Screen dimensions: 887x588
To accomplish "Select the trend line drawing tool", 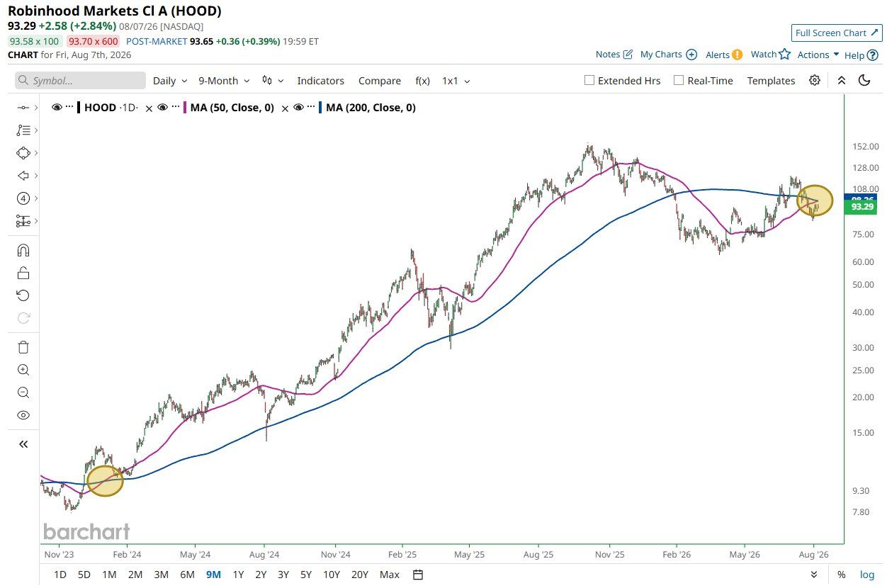I will pyautogui.click(x=23, y=108).
